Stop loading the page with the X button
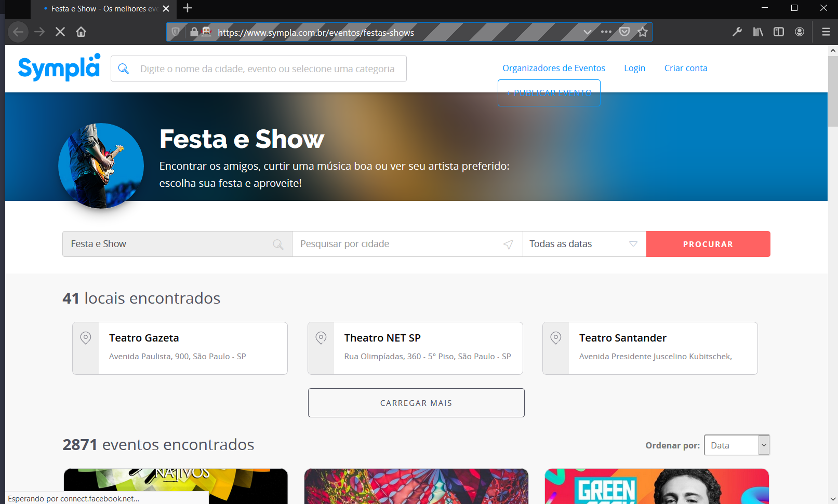 (60, 32)
